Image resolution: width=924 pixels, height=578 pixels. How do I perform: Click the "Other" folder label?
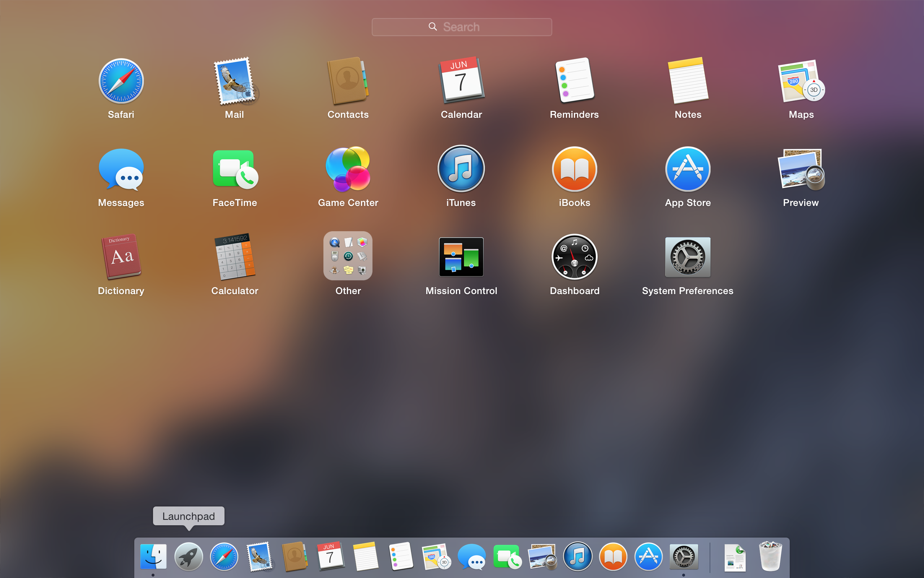[x=348, y=291]
